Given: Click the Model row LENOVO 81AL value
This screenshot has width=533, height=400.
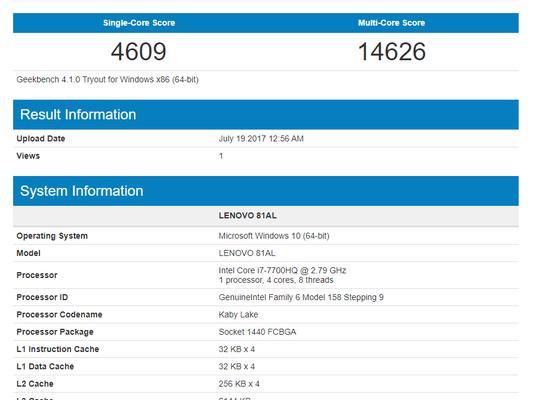Looking at the screenshot, I should (247, 253).
